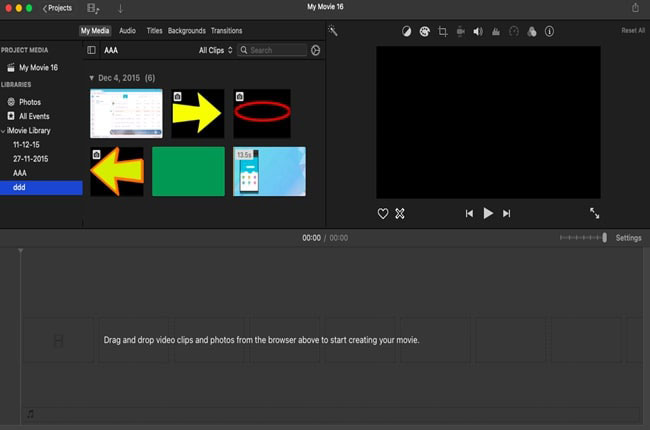The width and height of the screenshot is (650, 430).
Task: Open the media import filmstrip button
Action: coord(93,8)
